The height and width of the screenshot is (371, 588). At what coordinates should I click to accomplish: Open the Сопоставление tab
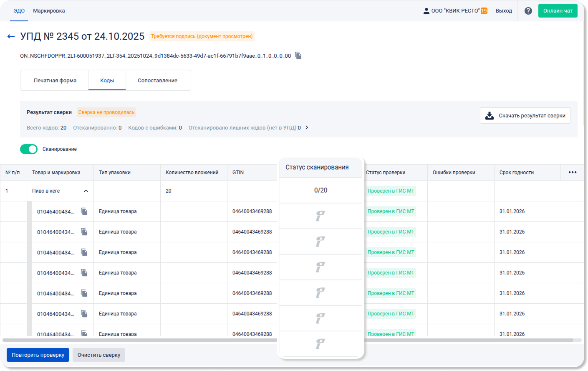157,80
